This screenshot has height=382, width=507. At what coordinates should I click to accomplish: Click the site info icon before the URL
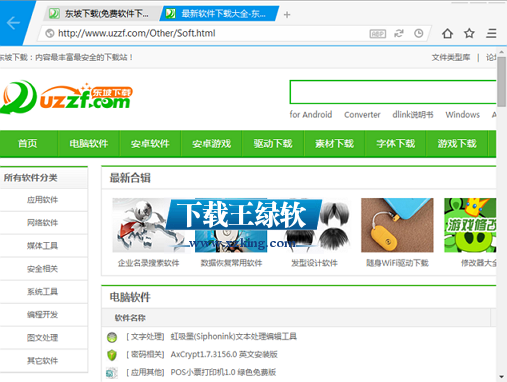[50, 33]
